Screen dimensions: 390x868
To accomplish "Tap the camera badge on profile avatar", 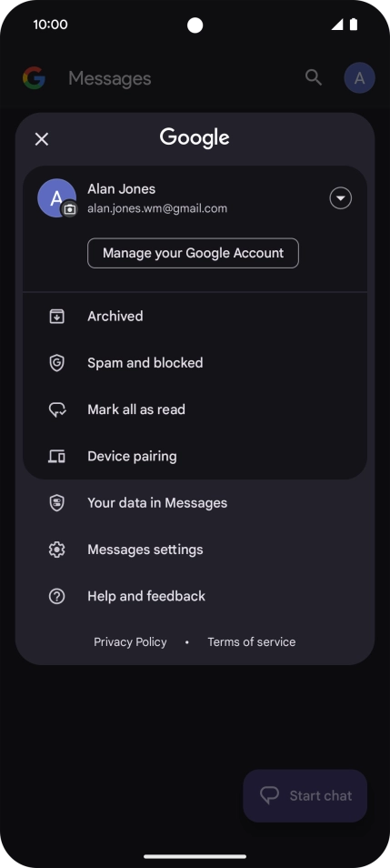I will tap(69, 209).
